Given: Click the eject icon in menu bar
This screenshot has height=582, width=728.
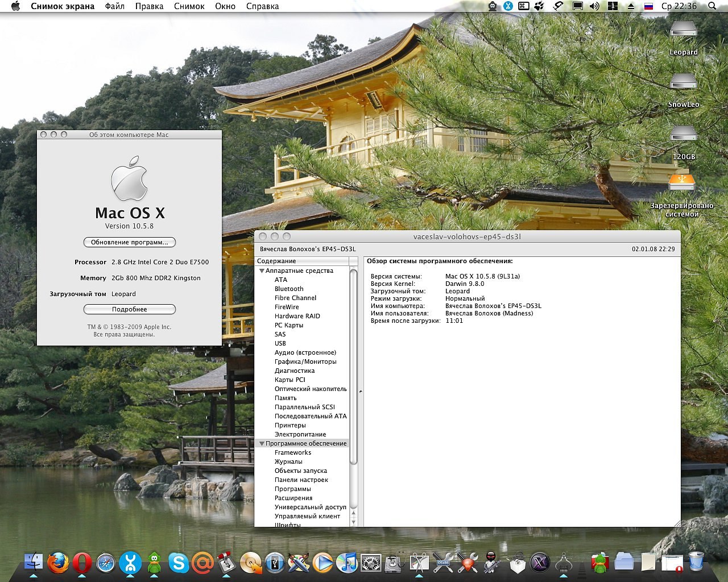Looking at the screenshot, I should (x=630, y=6).
